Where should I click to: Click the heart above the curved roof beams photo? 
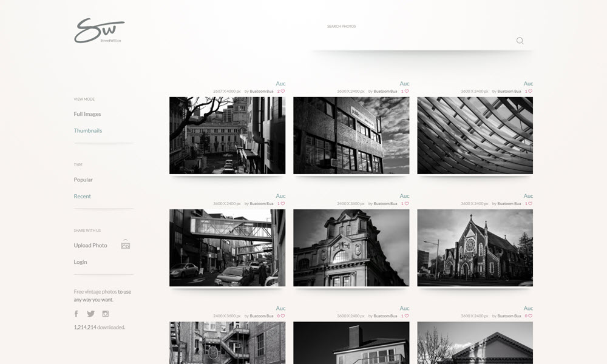(x=531, y=91)
